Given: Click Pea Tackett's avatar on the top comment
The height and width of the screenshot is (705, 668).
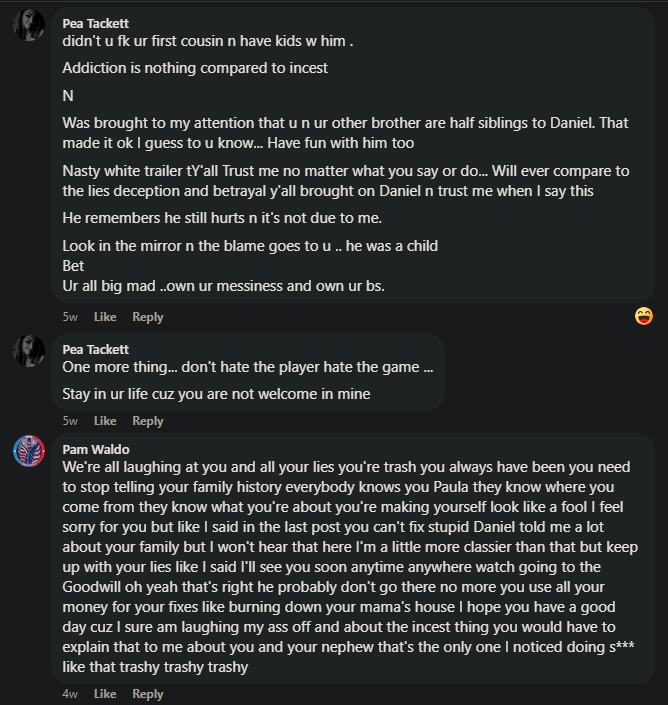Looking at the screenshot, I should click(x=28, y=25).
